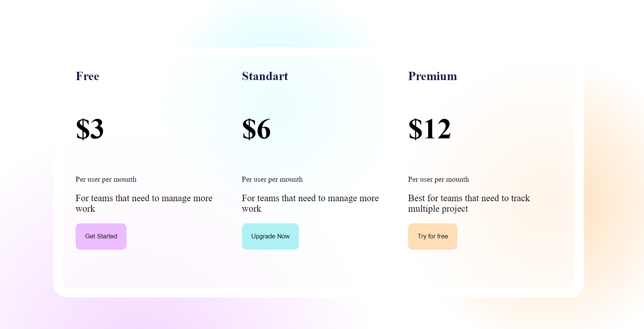644x329 pixels.
Task: Click the Try for free button
Action: point(432,236)
